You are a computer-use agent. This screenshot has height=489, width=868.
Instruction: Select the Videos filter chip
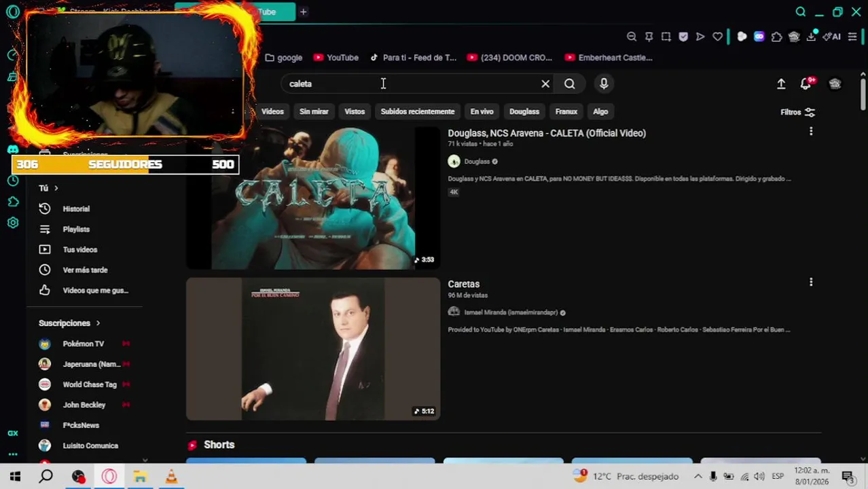pyautogui.click(x=272, y=111)
